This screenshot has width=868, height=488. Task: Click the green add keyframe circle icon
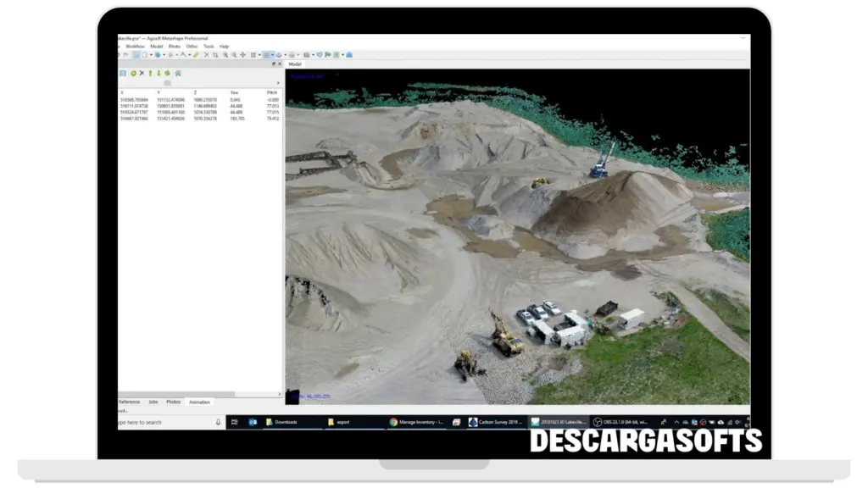point(133,74)
